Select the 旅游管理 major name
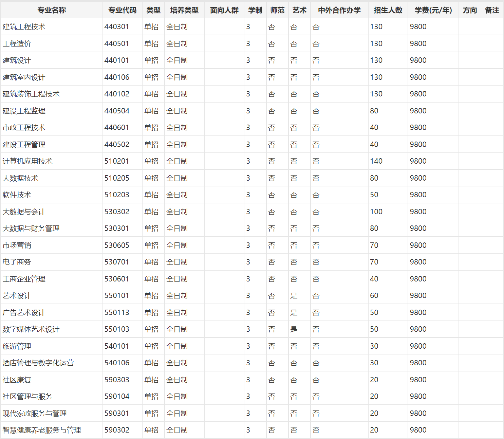 pos(17,346)
